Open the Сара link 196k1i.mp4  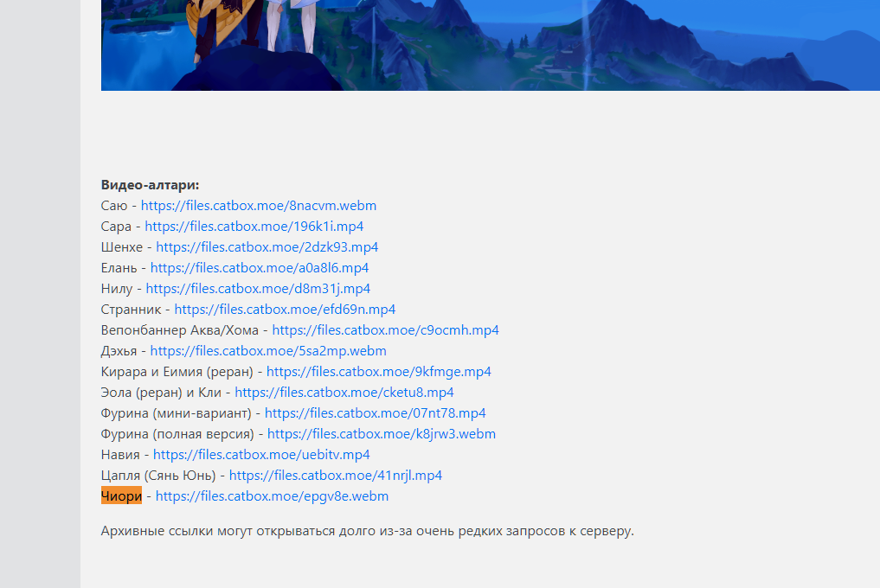point(254,227)
